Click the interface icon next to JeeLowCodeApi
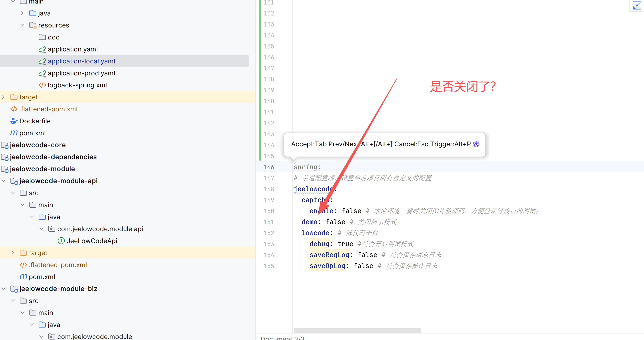 tap(61, 241)
